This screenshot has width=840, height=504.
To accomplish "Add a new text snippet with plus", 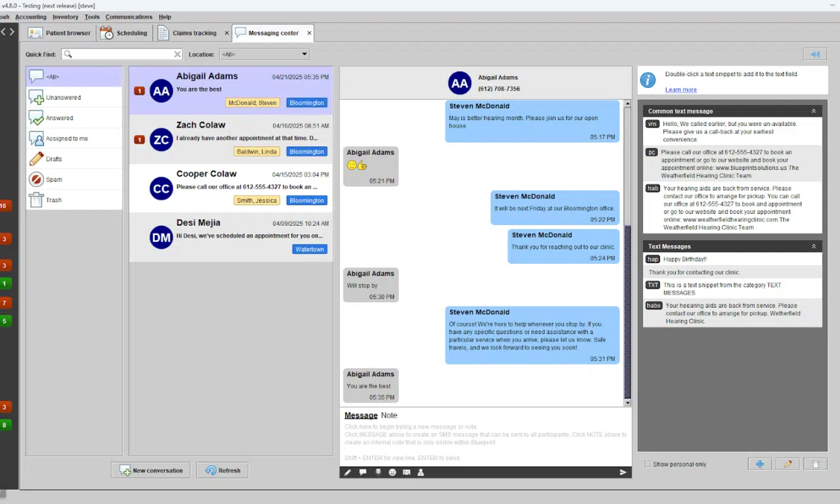I will [760, 464].
